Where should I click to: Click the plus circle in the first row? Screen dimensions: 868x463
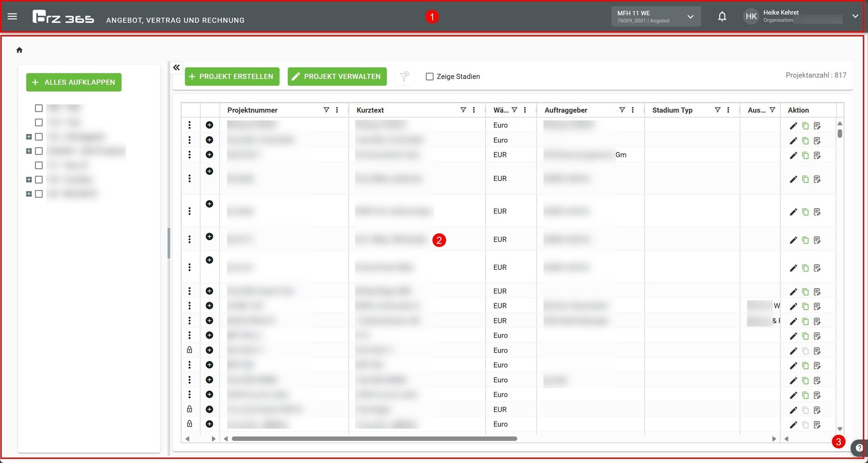click(x=209, y=125)
